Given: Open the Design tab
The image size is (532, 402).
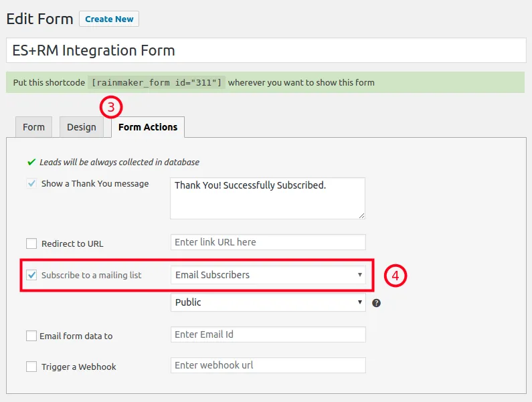Looking at the screenshot, I should tap(82, 127).
